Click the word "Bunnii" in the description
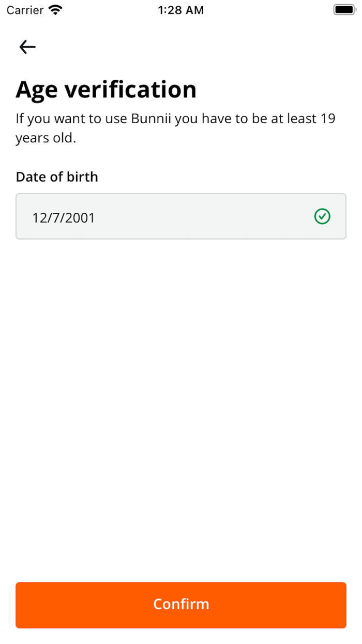This screenshot has height=644, width=362. (x=152, y=119)
